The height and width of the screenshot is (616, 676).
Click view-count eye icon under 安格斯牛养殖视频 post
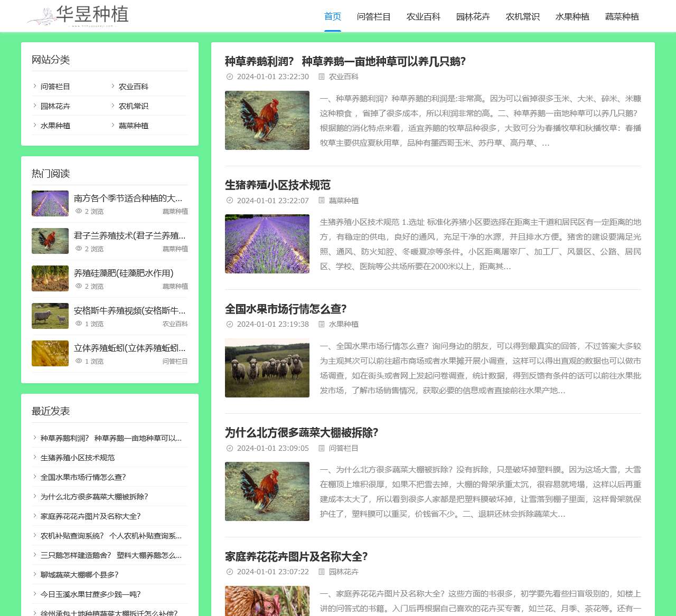(79, 324)
